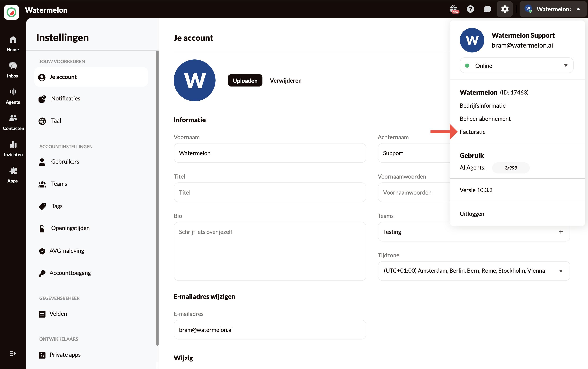Add a team with the plus in Teams field
The height and width of the screenshot is (369, 588).
(561, 232)
